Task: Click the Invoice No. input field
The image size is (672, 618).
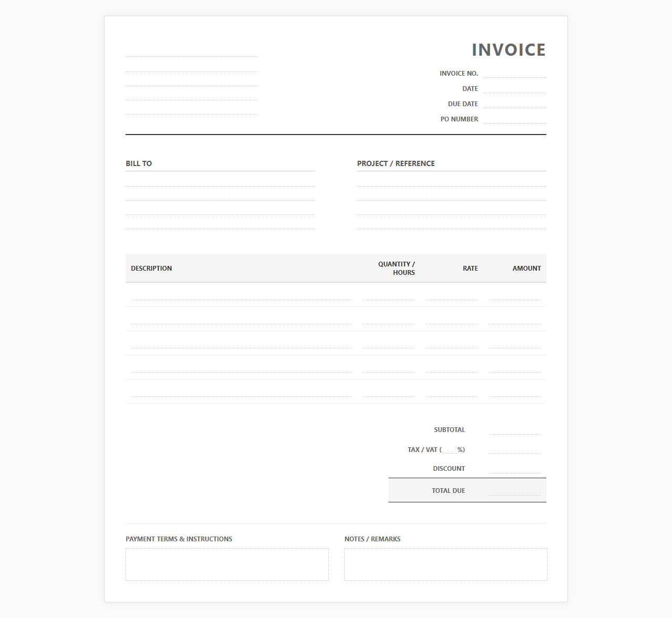Action: 515,73
